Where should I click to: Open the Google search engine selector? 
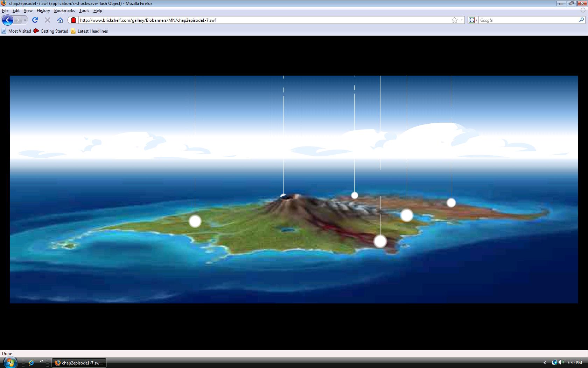(x=473, y=20)
